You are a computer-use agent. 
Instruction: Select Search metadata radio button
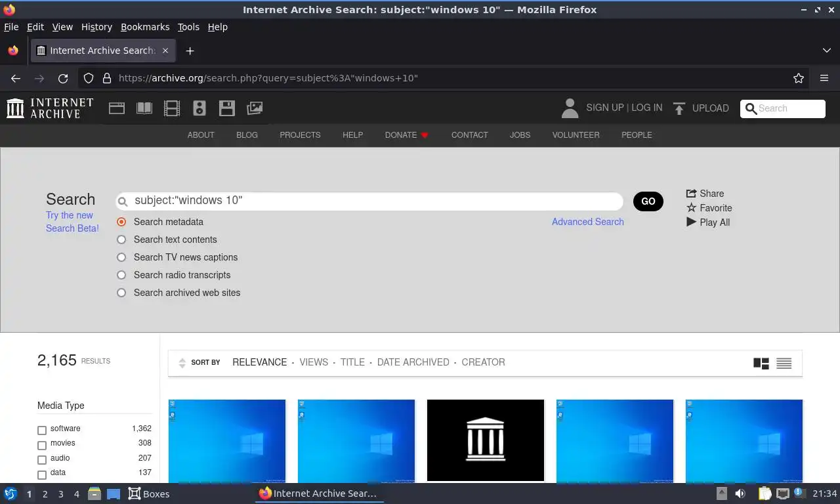pyautogui.click(x=121, y=222)
